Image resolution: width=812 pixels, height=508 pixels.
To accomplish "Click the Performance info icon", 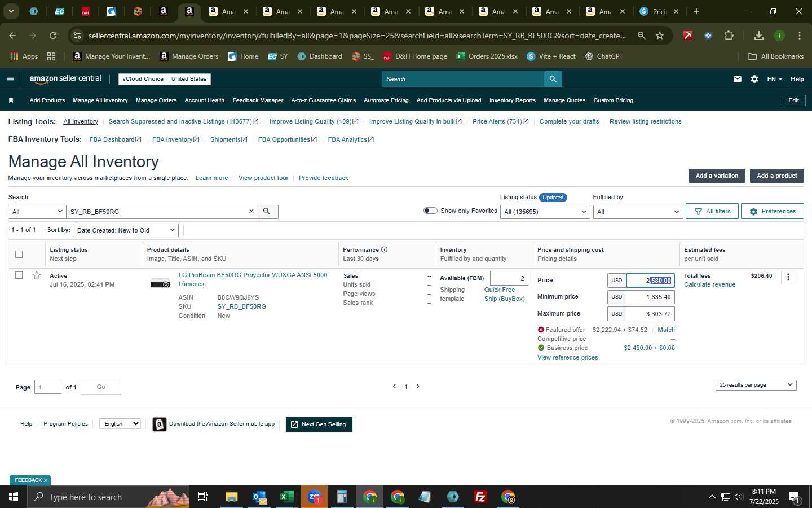I will [384, 249].
